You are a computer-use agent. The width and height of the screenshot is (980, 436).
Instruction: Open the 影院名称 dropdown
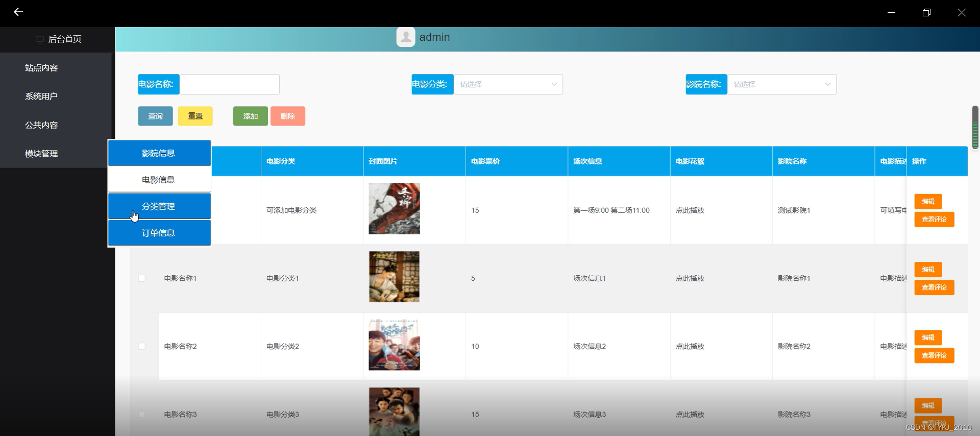tap(782, 84)
